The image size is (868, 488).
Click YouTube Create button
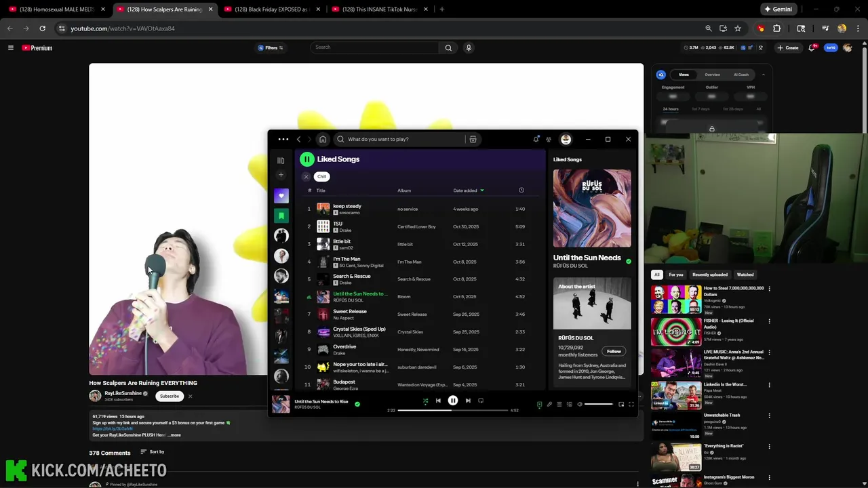pos(788,48)
